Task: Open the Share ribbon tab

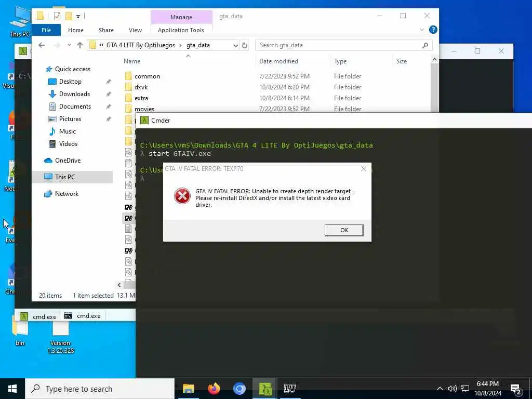Action: pos(106,30)
